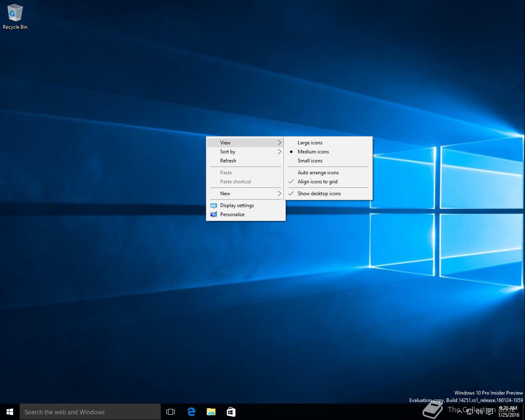Open Task View from the taskbar
The height and width of the screenshot is (420, 525).
[171, 412]
